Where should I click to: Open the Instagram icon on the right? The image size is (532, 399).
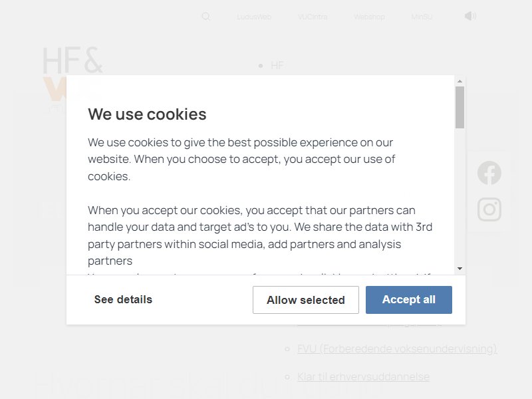coord(489,209)
